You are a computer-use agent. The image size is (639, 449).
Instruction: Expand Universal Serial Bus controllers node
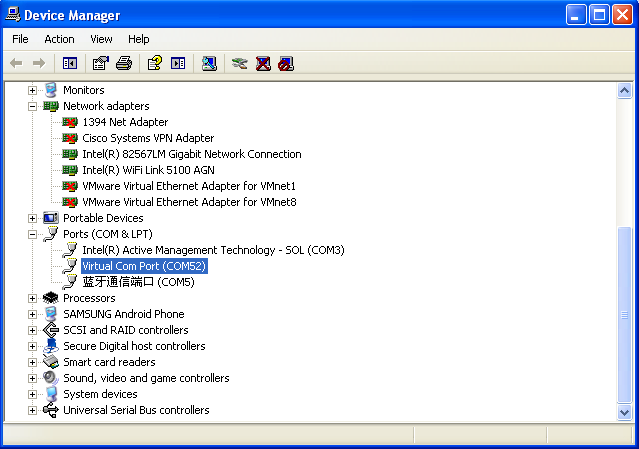(33, 410)
